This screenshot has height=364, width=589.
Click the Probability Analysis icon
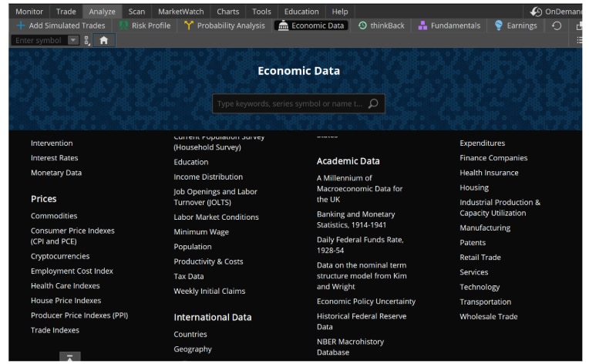pyautogui.click(x=189, y=25)
